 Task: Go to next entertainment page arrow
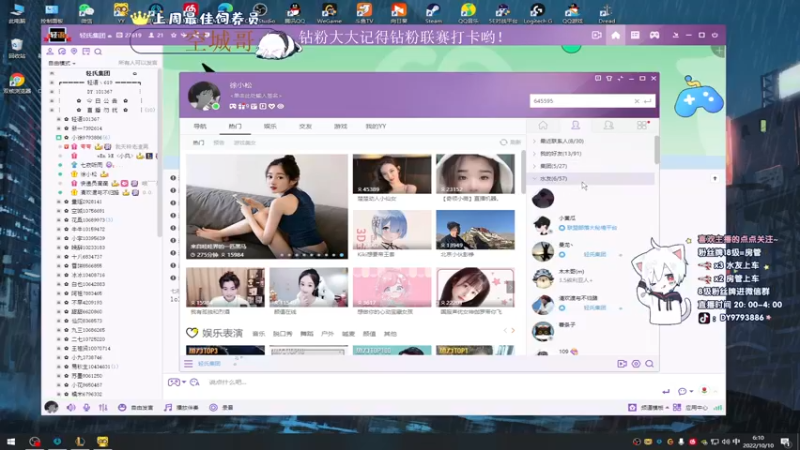point(513,331)
